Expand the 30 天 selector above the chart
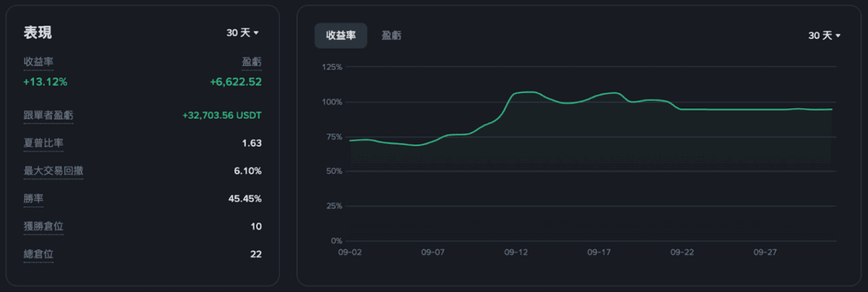 825,35
